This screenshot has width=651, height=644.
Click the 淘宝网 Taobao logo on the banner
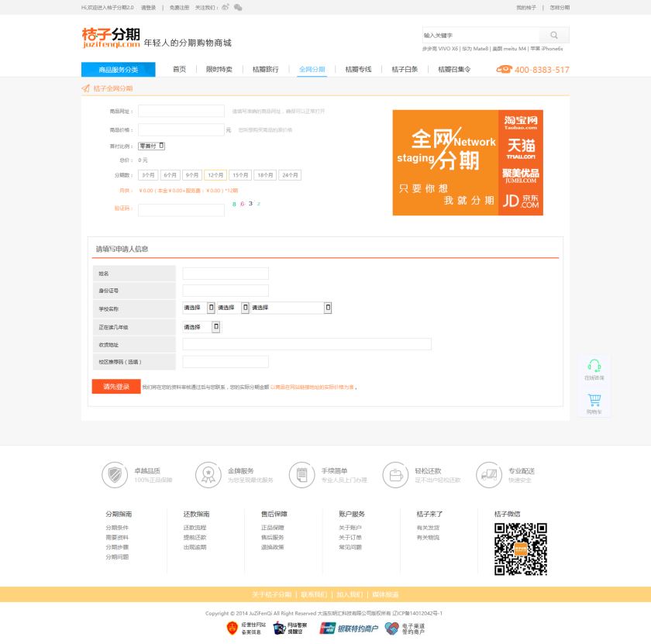point(521,122)
